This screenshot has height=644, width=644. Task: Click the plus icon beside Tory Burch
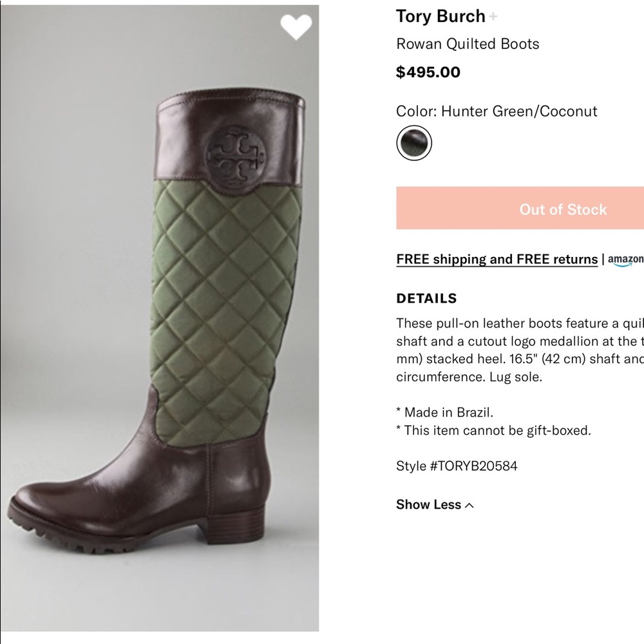tap(493, 17)
